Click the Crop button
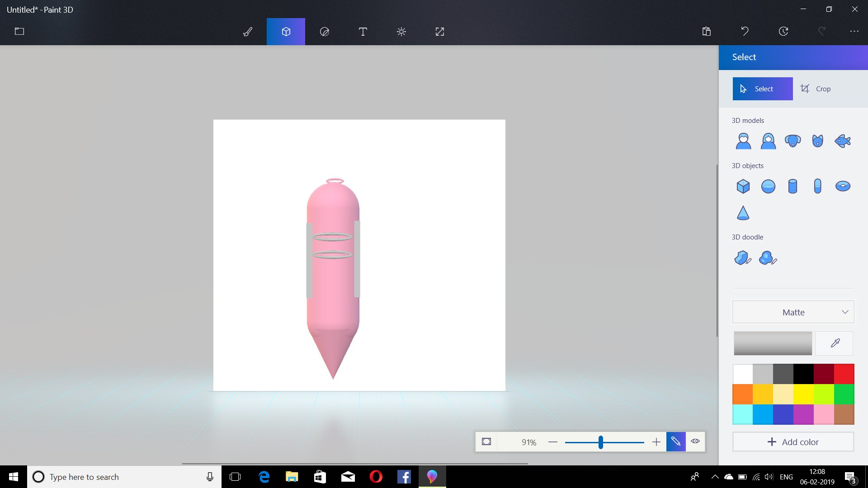Screen dimensions: 868x488 click(x=816, y=89)
